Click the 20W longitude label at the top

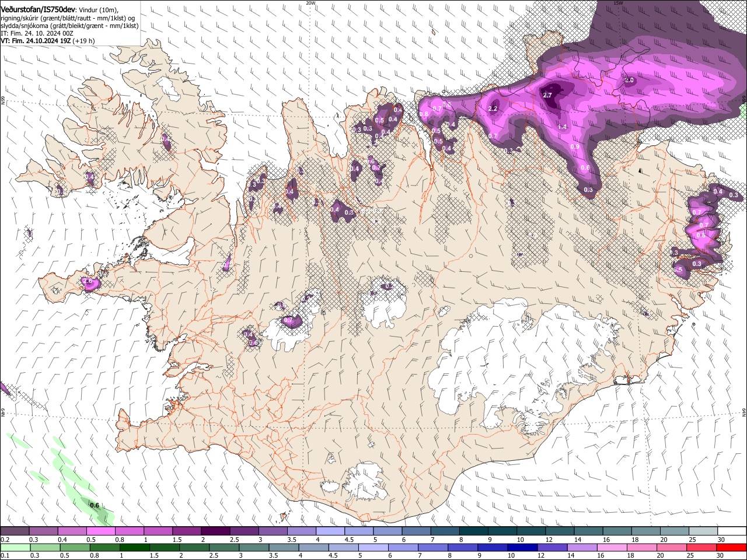click(x=310, y=3)
